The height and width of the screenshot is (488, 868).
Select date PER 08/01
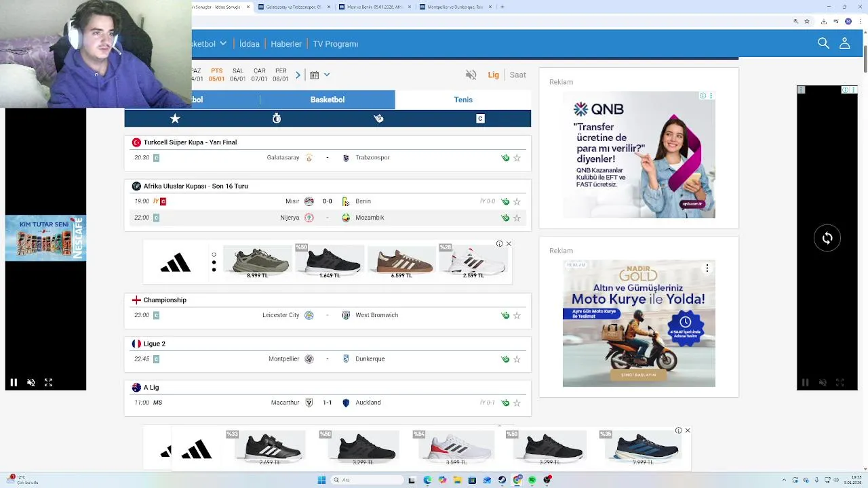tap(280, 75)
